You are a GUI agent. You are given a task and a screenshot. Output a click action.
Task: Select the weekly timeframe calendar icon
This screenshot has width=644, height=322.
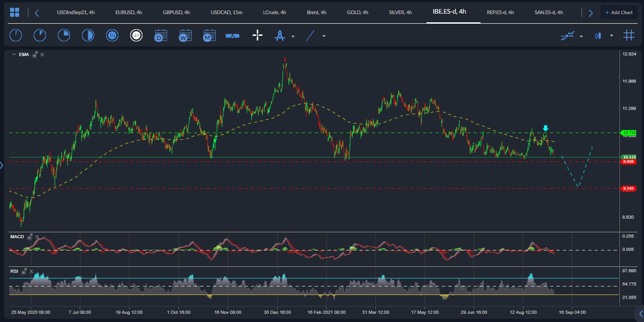[x=185, y=36]
